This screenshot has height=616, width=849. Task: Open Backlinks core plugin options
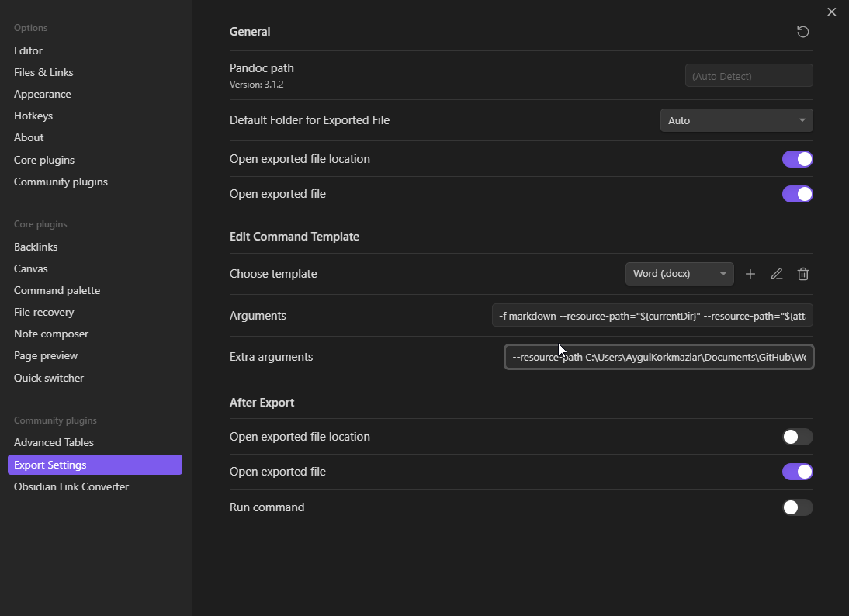pyautogui.click(x=35, y=246)
